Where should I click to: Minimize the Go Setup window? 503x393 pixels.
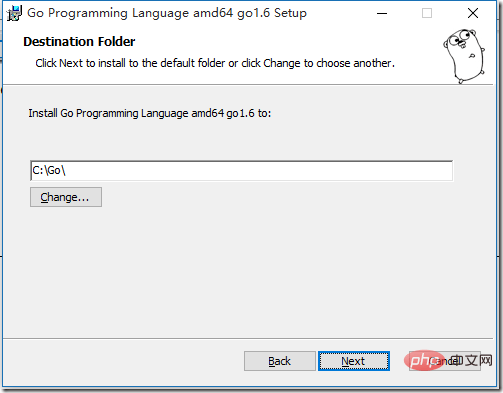click(382, 13)
